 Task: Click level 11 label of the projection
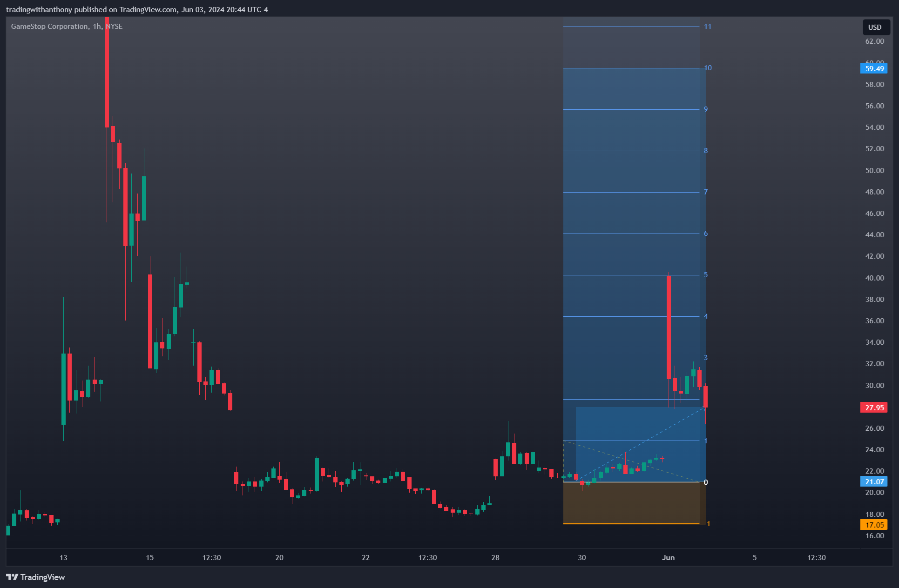[x=707, y=27]
